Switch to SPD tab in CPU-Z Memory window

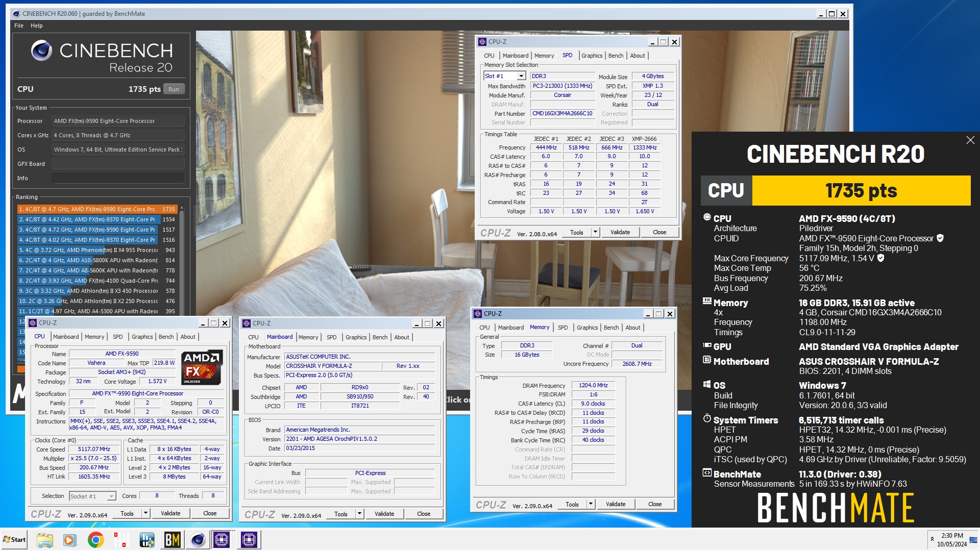click(562, 328)
